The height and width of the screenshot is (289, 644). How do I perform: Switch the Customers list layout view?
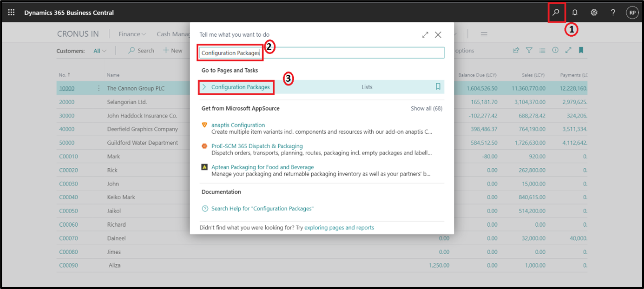tap(542, 50)
